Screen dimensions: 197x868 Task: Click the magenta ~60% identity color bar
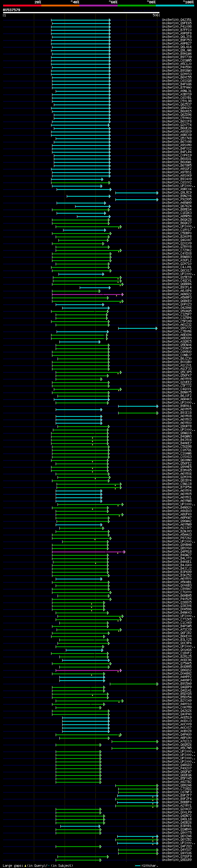click(x=98, y=6)
